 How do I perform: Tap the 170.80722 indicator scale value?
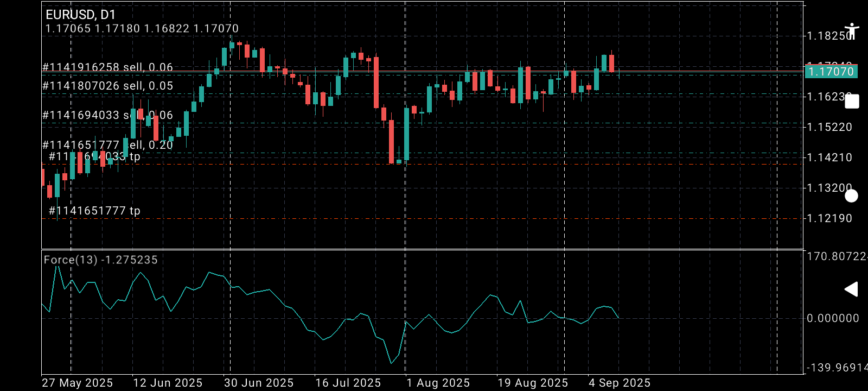click(837, 256)
